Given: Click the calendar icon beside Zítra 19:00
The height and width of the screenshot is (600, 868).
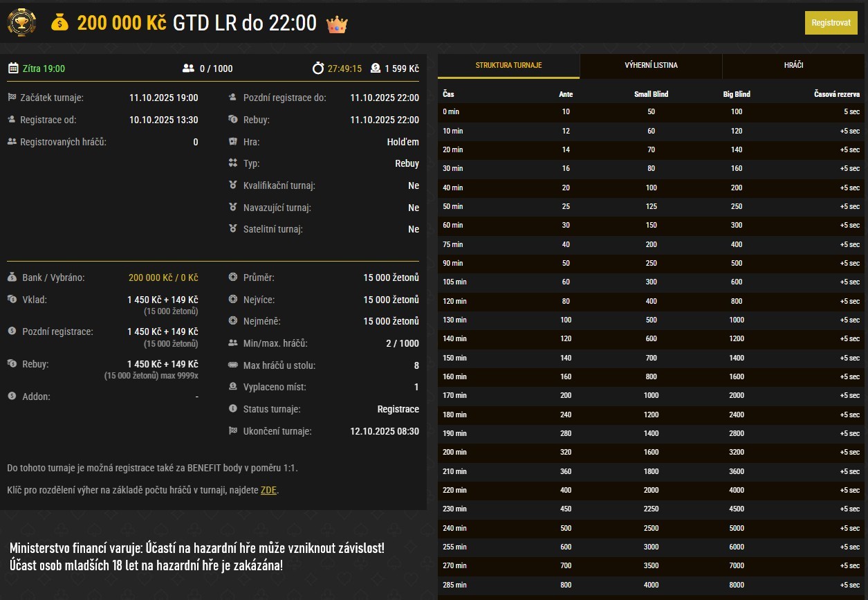Looking at the screenshot, I should point(13,69).
